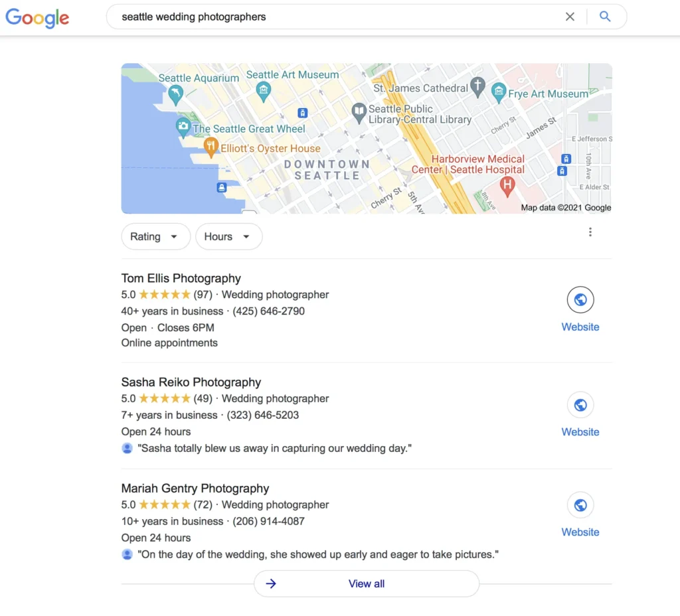This screenshot has height=616, width=680.
Task: Clear the search box with the X icon
Action: click(x=570, y=17)
